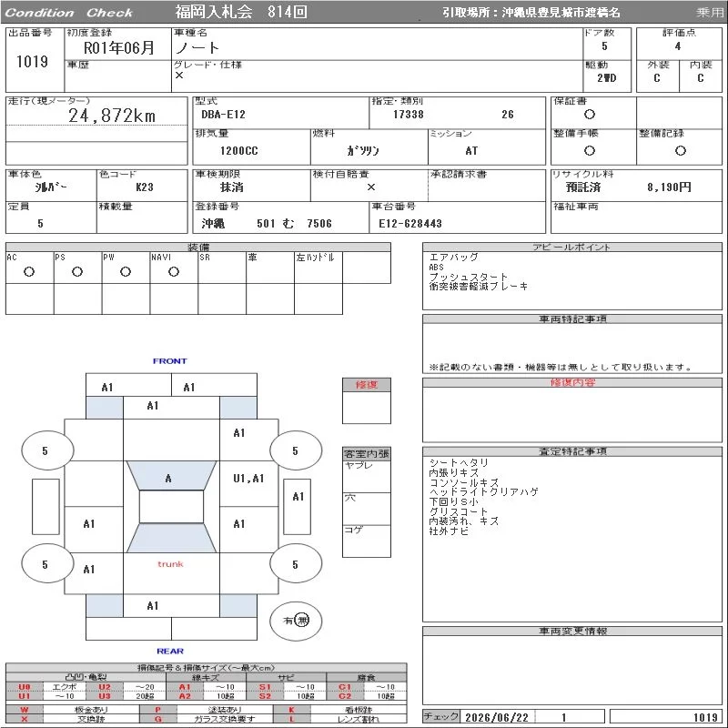
Task: Click the legend text 'レンズ割れ'
Action: click(x=359, y=719)
